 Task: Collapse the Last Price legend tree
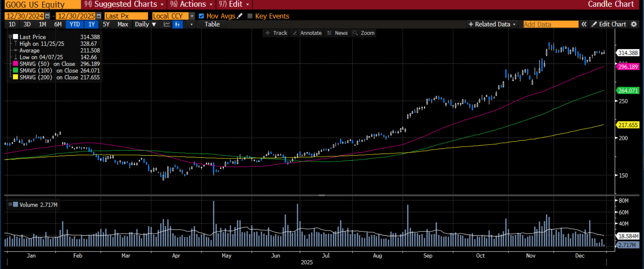[x=10, y=37]
